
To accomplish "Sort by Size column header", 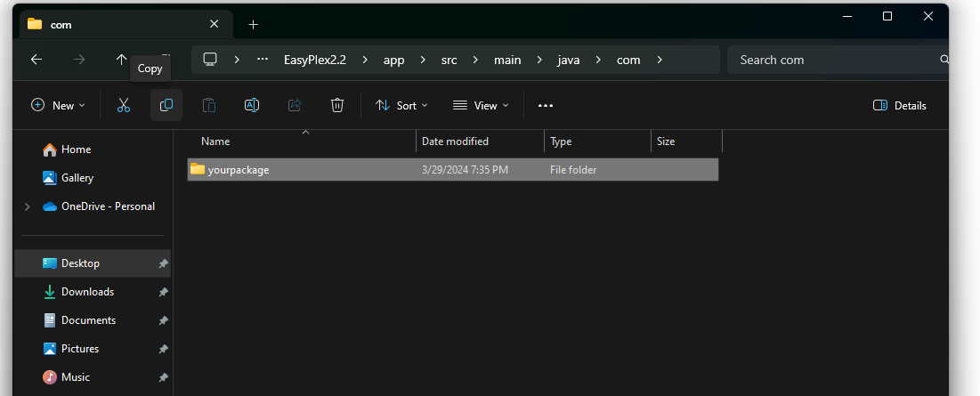I will (x=686, y=141).
